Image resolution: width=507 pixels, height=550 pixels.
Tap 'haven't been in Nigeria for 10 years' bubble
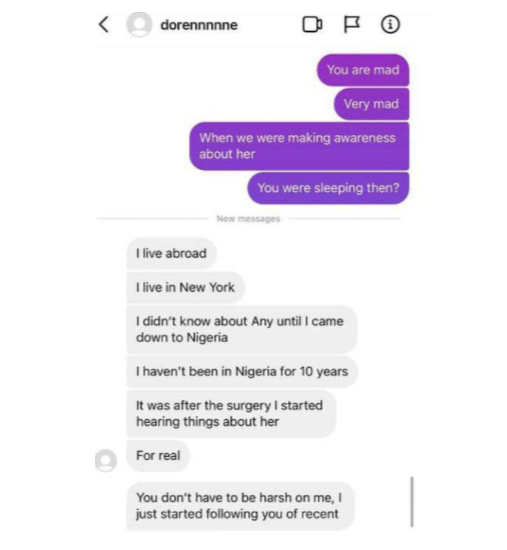tap(242, 371)
